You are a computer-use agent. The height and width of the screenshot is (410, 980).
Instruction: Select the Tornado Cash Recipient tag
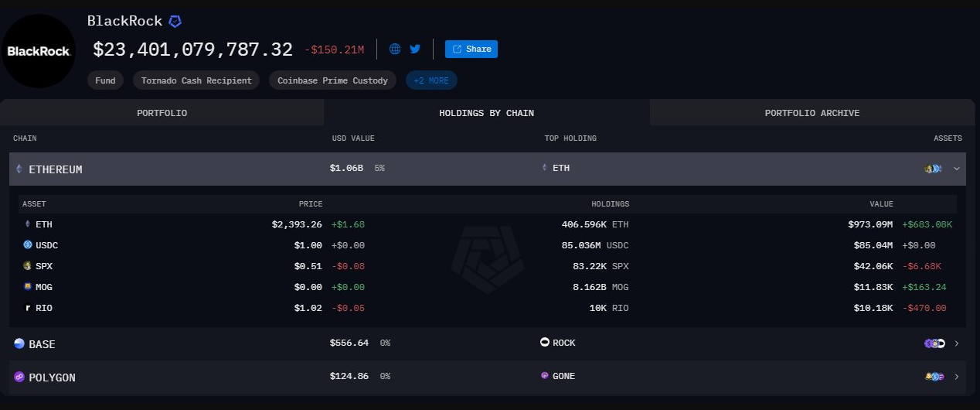click(196, 80)
